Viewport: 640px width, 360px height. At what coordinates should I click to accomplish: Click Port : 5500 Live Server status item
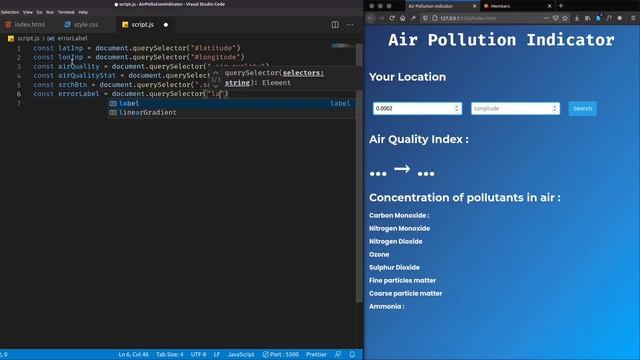(280, 354)
